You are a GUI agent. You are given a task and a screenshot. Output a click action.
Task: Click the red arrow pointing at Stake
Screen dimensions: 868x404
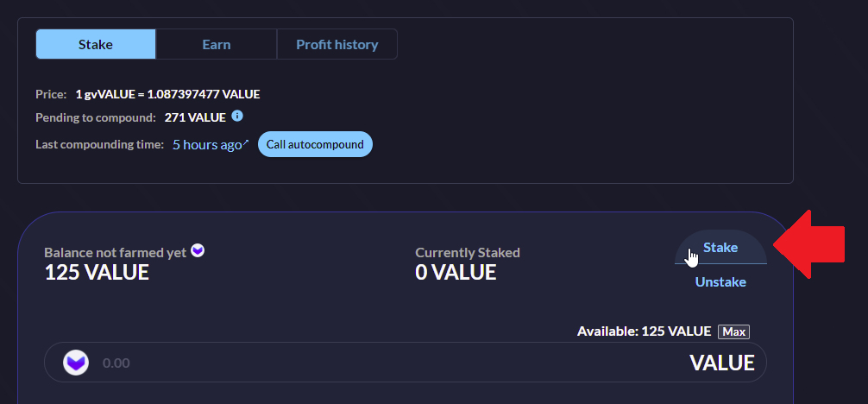tap(808, 244)
